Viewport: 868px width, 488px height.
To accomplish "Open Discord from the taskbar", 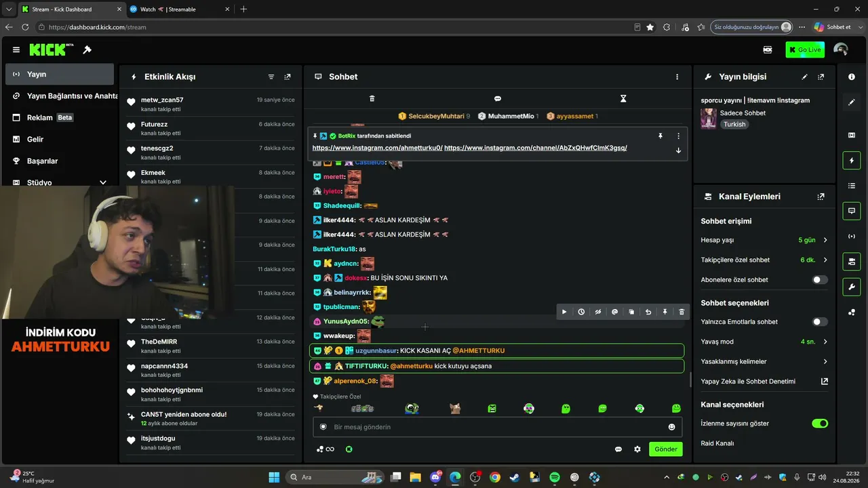I will click(435, 477).
